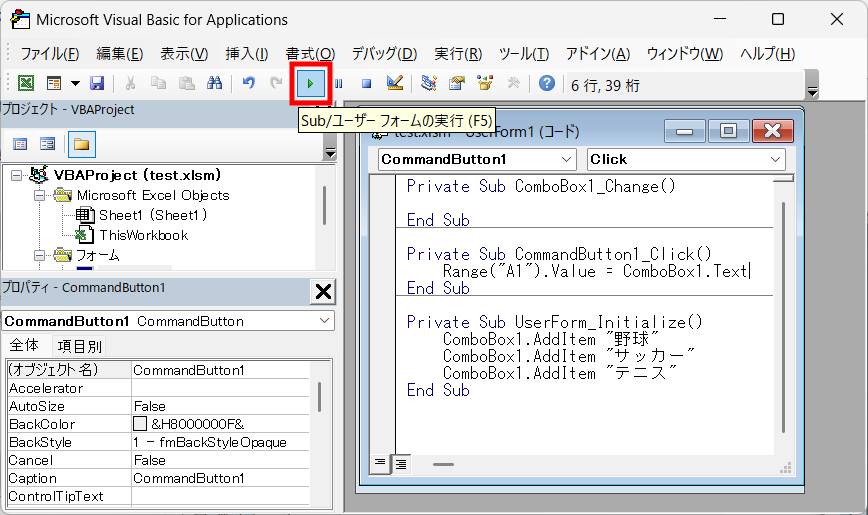Open the ツール(T) menu

[524, 54]
